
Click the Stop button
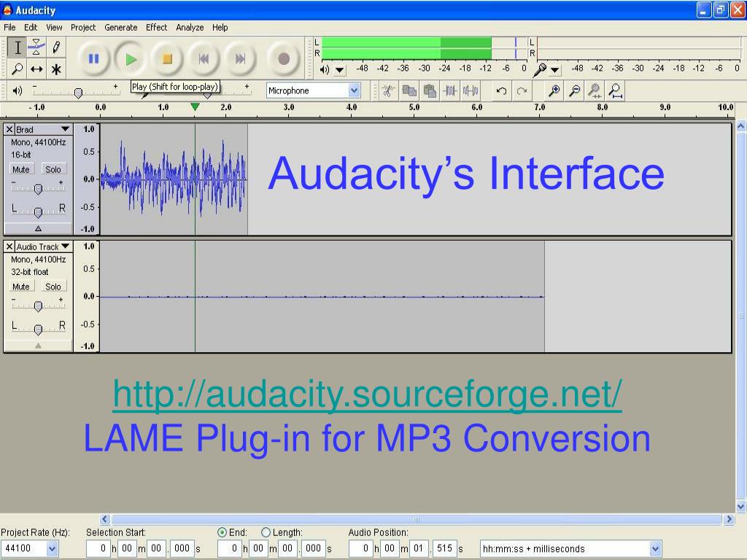(x=167, y=58)
